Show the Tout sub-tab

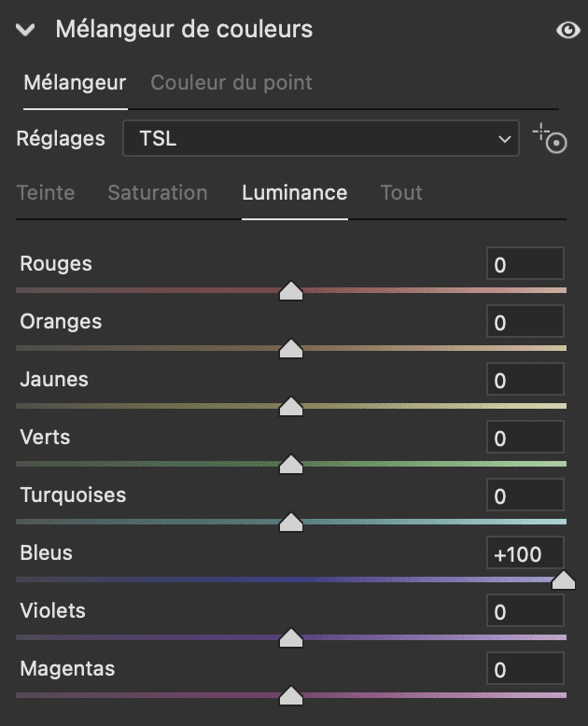click(401, 193)
